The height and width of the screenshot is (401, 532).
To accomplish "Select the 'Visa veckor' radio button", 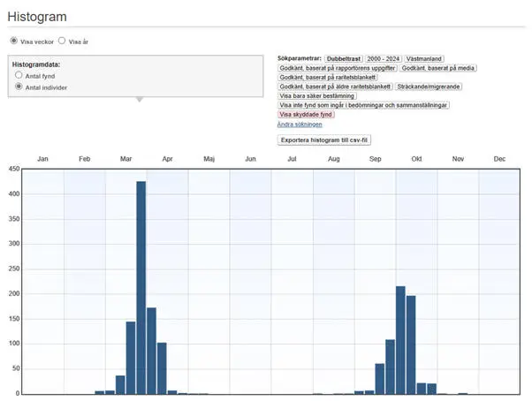I will [13, 41].
